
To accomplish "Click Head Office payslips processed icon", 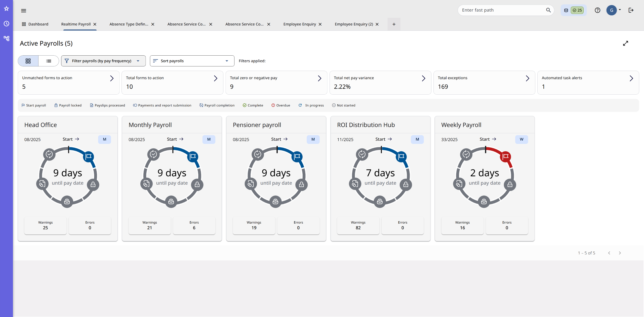I will (67, 202).
